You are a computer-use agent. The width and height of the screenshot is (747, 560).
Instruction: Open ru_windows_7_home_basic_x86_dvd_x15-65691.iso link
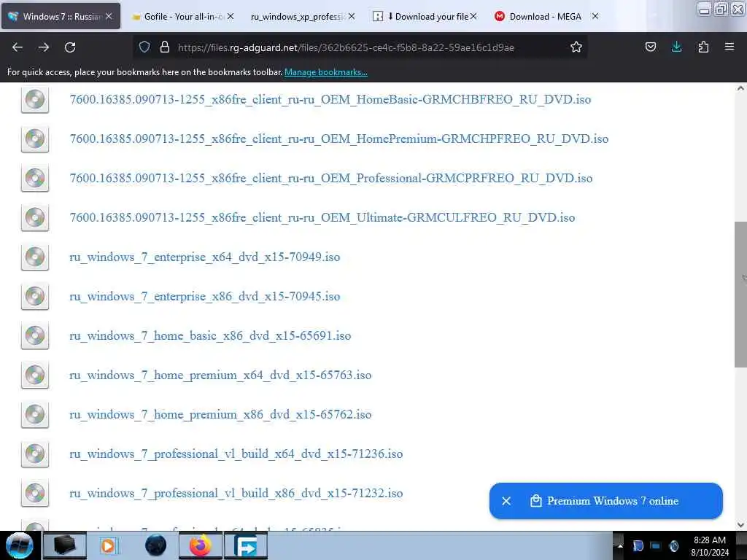(210, 335)
